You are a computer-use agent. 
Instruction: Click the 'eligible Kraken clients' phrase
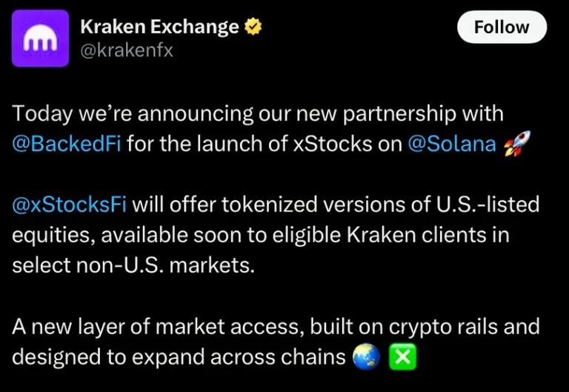(391, 235)
